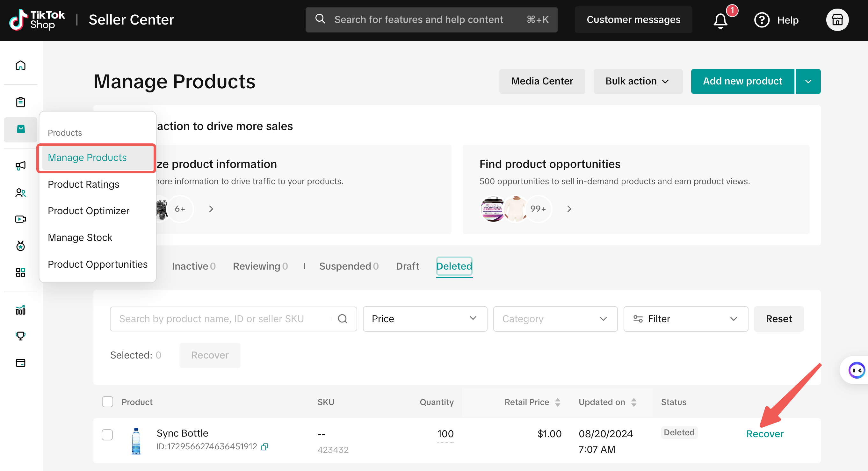Click the home icon in sidebar
Screen dimensions: 868x471
(21, 65)
